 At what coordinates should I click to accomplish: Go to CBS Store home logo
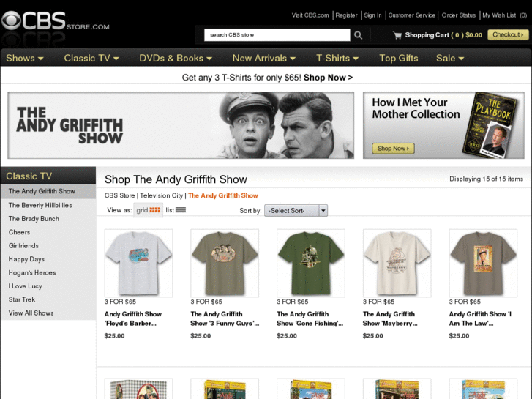55,22
